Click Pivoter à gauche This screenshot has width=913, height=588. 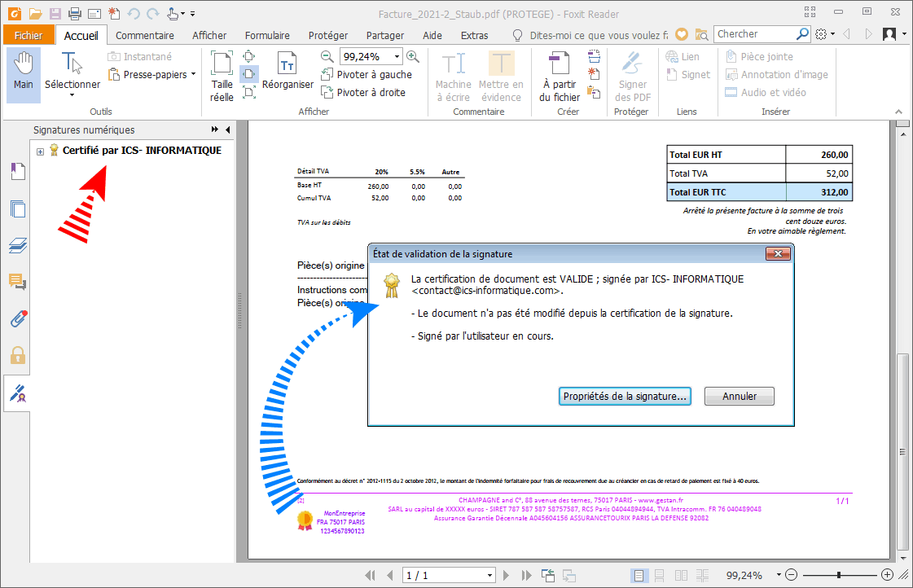(x=367, y=74)
